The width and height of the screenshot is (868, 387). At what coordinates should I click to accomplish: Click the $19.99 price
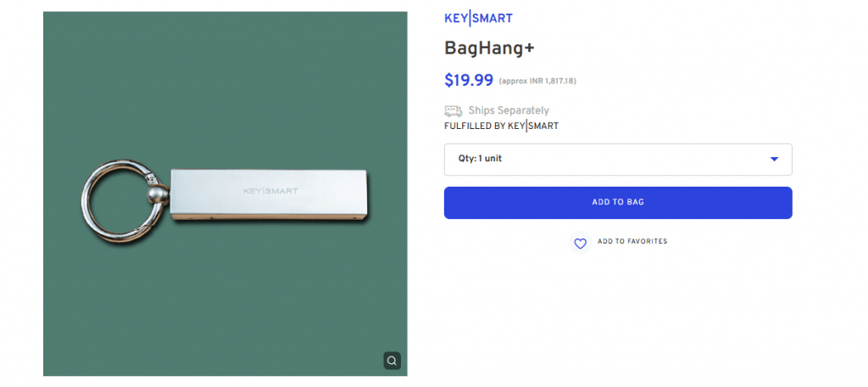pyautogui.click(x=469, y=81)
